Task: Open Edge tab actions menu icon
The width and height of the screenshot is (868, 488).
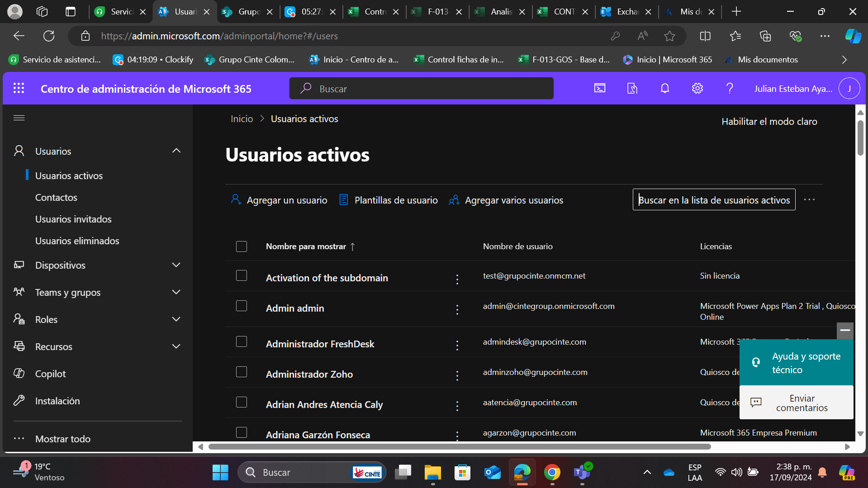Action: (70, 11)
